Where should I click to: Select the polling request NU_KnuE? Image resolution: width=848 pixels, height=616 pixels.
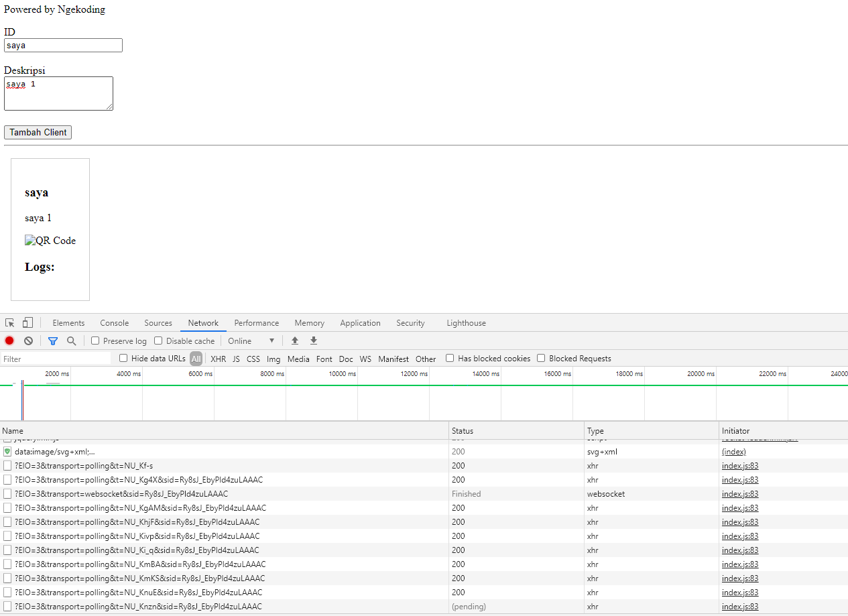[424, 593]
